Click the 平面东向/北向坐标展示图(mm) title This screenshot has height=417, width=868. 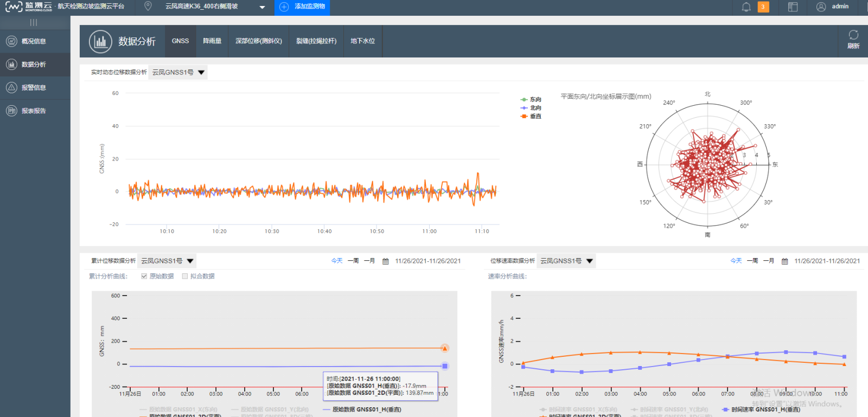606,97
